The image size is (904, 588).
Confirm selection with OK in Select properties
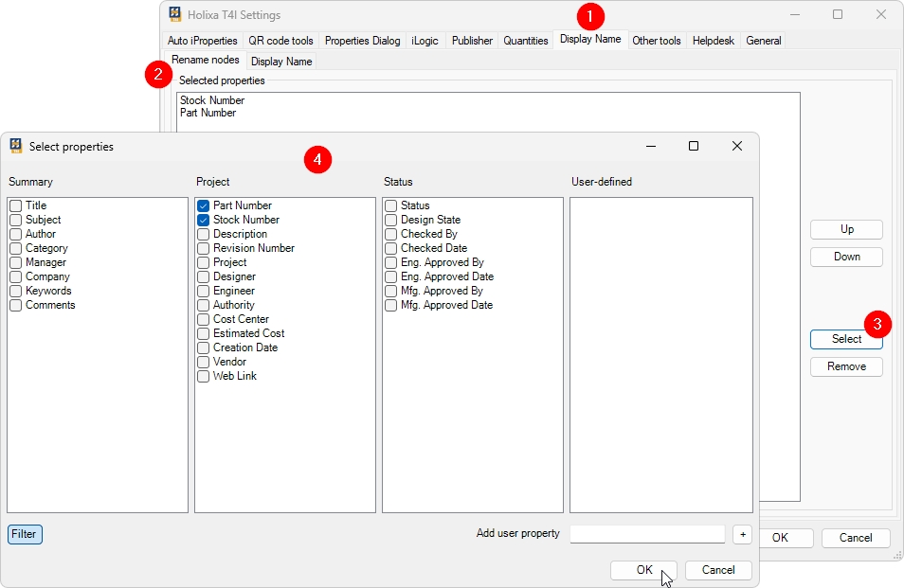(644, 570)
